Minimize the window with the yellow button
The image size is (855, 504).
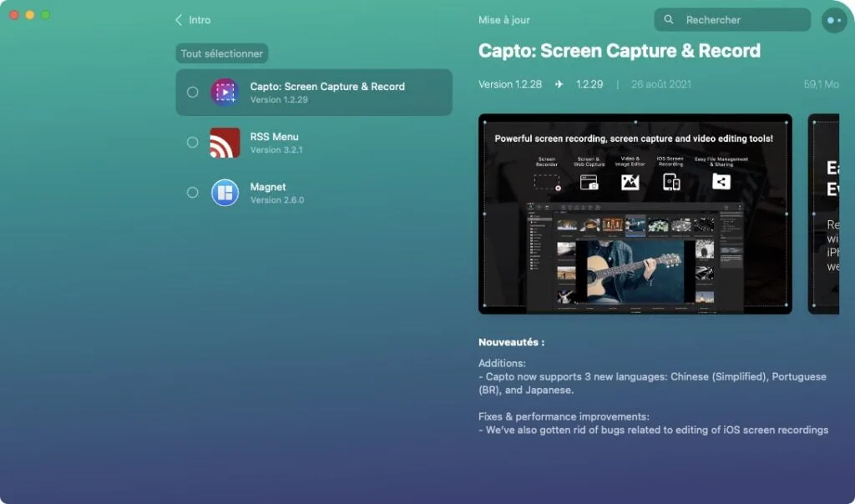30,15
